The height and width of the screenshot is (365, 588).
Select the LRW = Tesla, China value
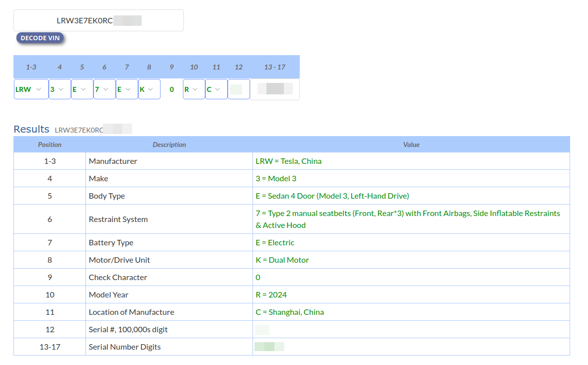288,161
